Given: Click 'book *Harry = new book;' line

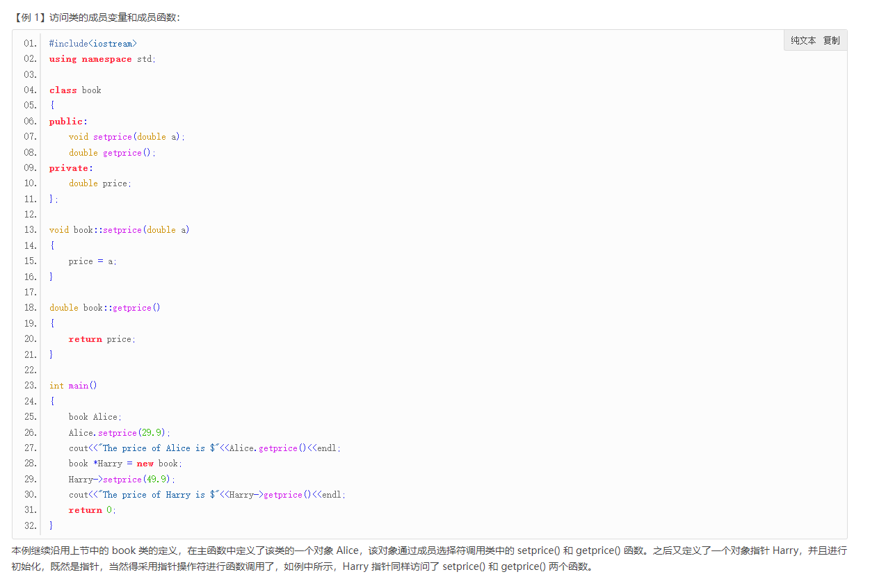Looking at the screenshot, I should click(x=126, y=464).
